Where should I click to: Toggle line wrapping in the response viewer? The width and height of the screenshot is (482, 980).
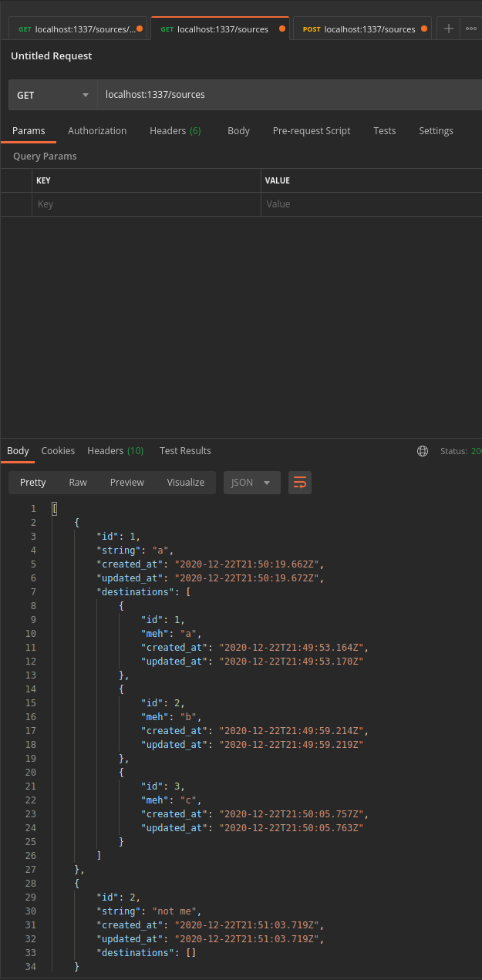[300, 482]
